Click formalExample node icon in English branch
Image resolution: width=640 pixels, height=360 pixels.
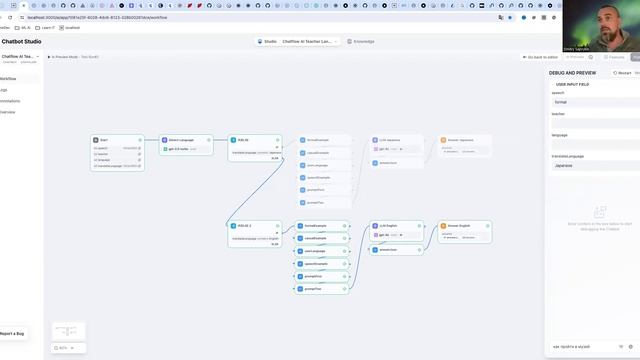click(300, 226)
